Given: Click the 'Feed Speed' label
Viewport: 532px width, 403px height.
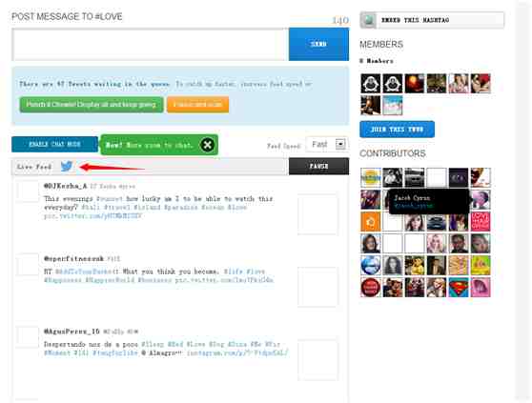Looking at the screenshot, I should [284, 146].
